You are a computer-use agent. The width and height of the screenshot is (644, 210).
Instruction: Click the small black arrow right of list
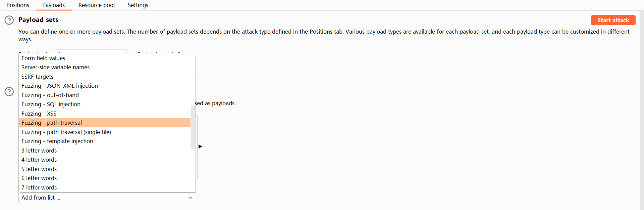pyautogui.click(x=200, y=146)
